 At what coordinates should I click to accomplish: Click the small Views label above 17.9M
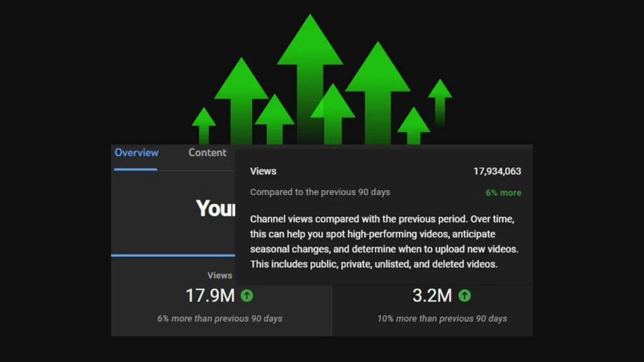(220, 275)
